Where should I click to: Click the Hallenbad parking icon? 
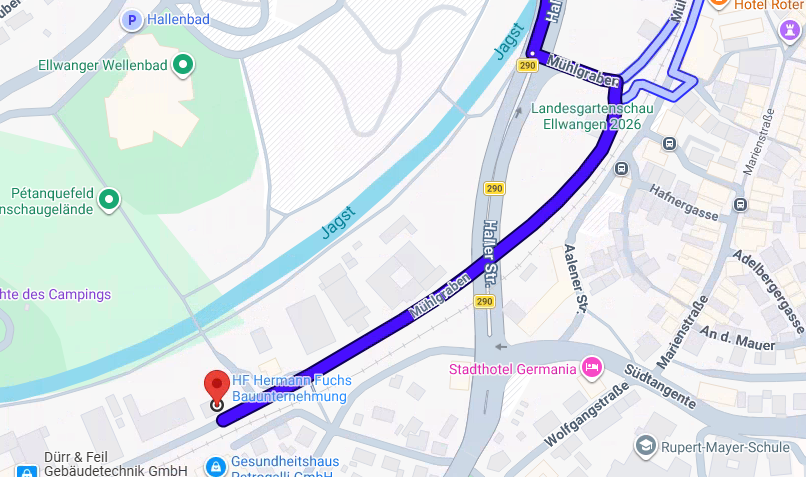pyautogui.click(x=132, y=21)
